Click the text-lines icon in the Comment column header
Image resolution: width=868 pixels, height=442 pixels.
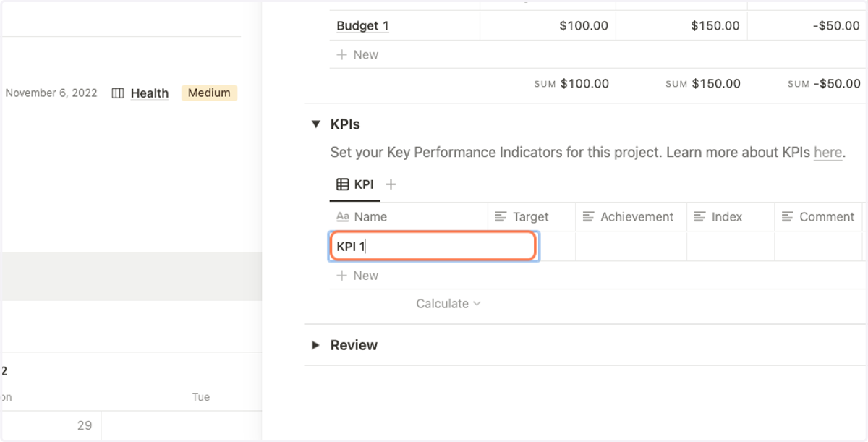pos(787,217)
